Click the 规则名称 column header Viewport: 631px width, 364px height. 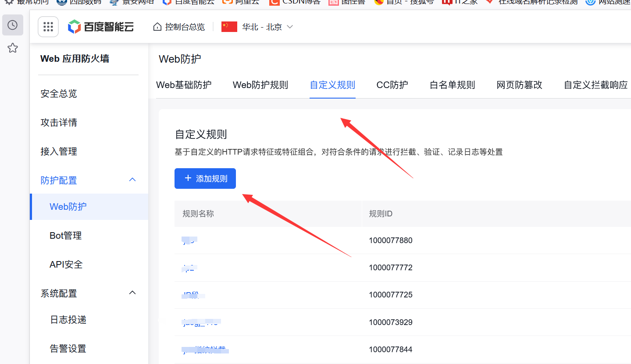coord(198,214)
